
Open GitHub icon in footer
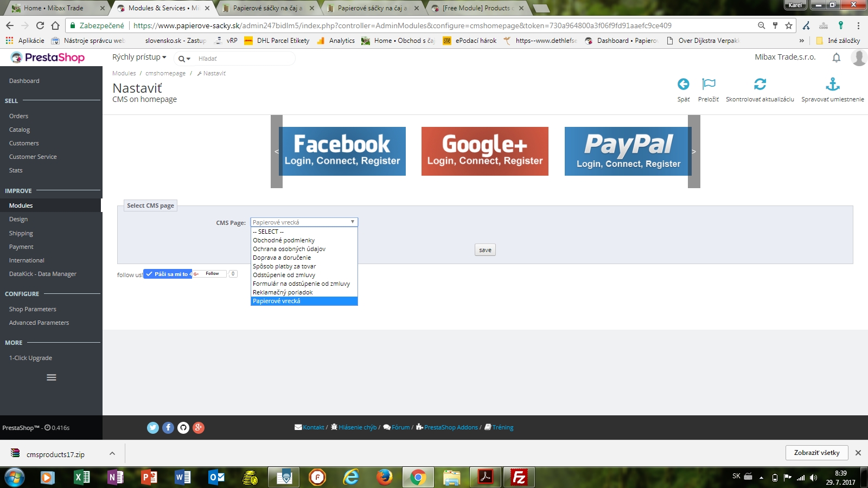point(183,428)
